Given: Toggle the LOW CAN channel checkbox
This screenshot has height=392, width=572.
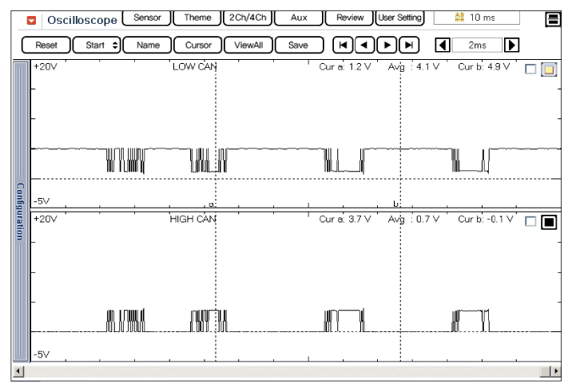Looking at the screenshot, I should click(x=530, y=69).
